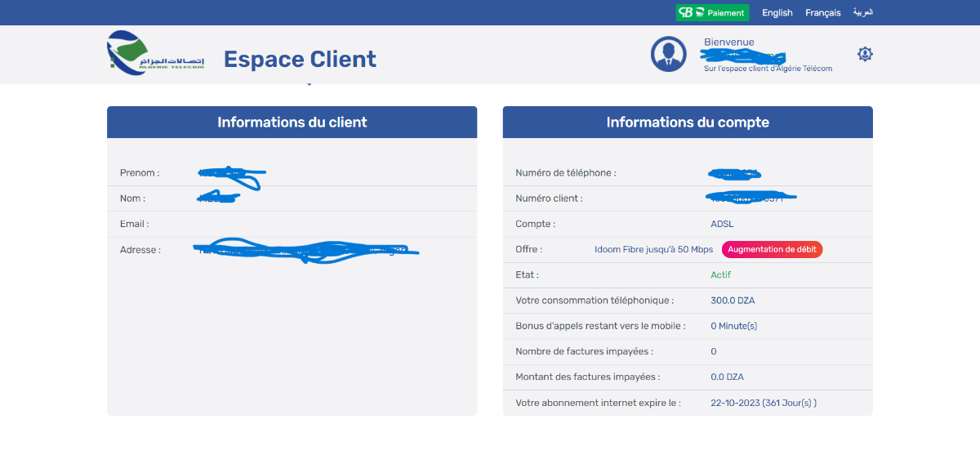Click the 300.0 DZA consumption value

click(733, 301)
